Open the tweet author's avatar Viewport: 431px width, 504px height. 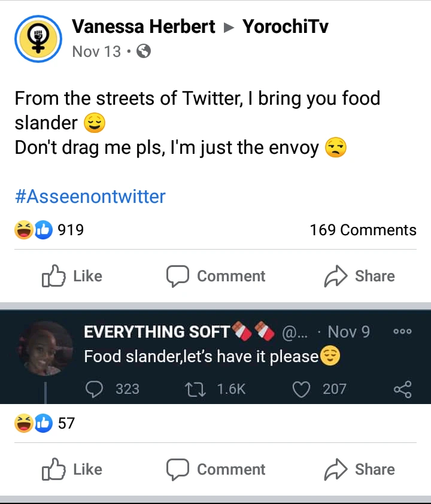[45, 348]
